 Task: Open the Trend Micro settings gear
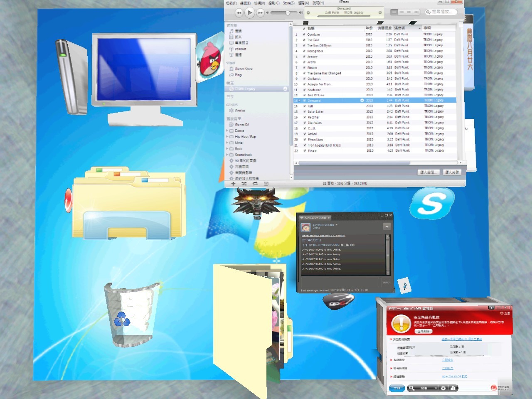coord(443,388)
